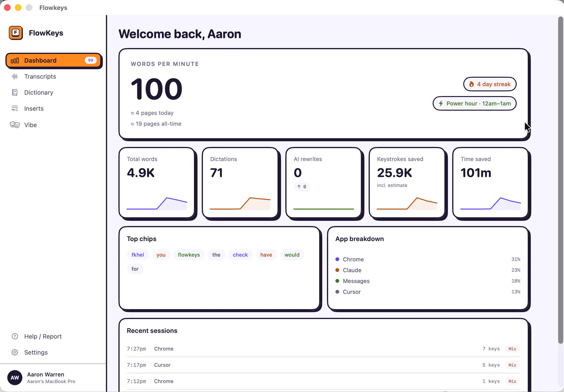Screen dimensions: 564x392
Task: Click the 99 badge on Dashboard
Action: coord(91,61)
